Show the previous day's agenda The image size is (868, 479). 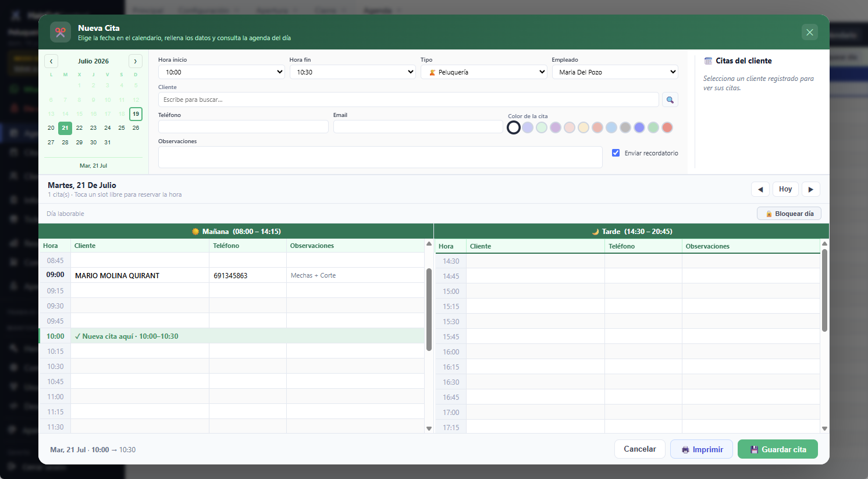click(760, 189)
